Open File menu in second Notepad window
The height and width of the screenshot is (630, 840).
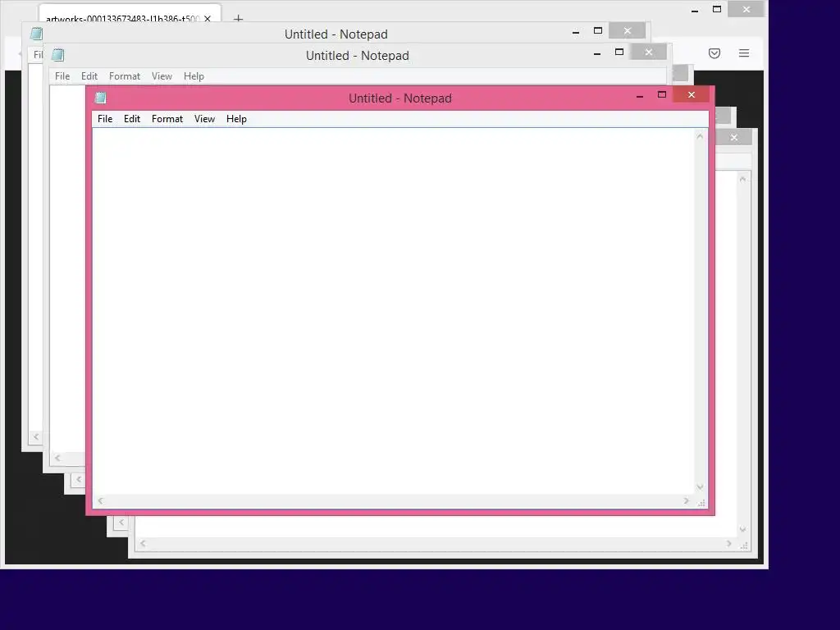pyautogui.click(x=62, y=76)
